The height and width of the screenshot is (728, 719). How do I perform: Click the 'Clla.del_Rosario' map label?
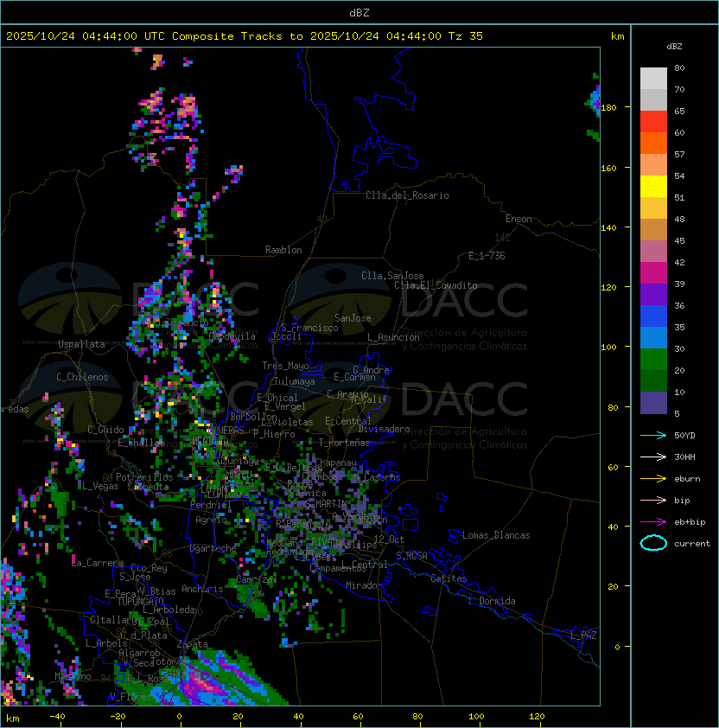click(x=407, y=195)
